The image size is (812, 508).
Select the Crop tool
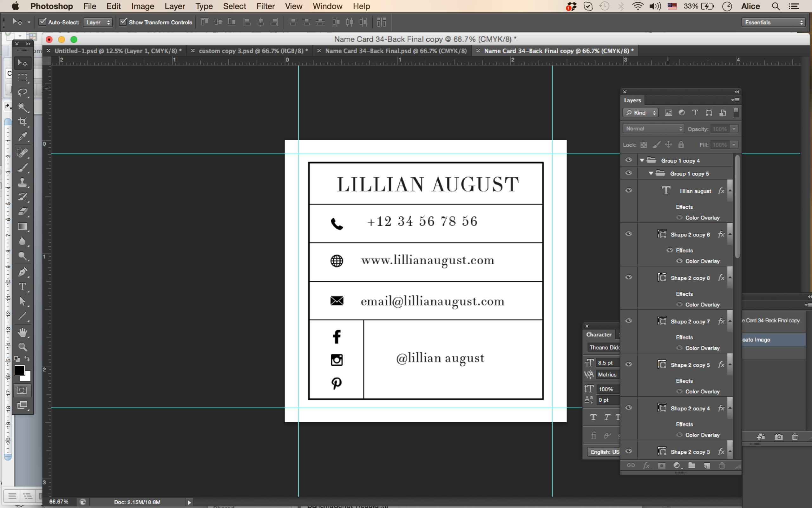pyautogui.click(x=23, y=122)
